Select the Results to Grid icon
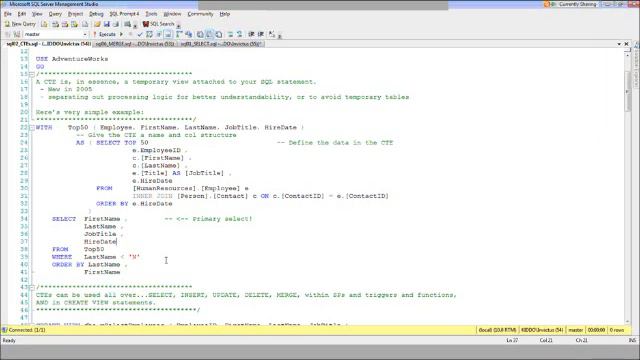 click(209, 34)
